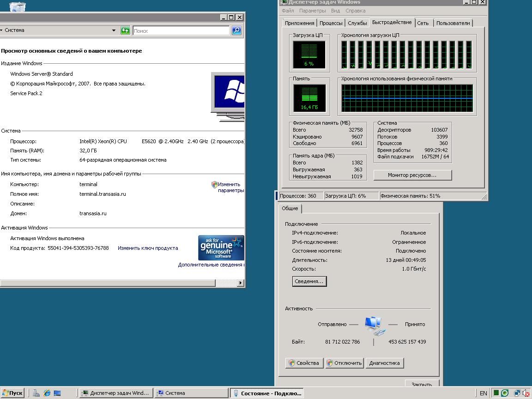Open Recycle Bin on the desktop
Viewport: 532px width, 399px height.
(18, 6)
